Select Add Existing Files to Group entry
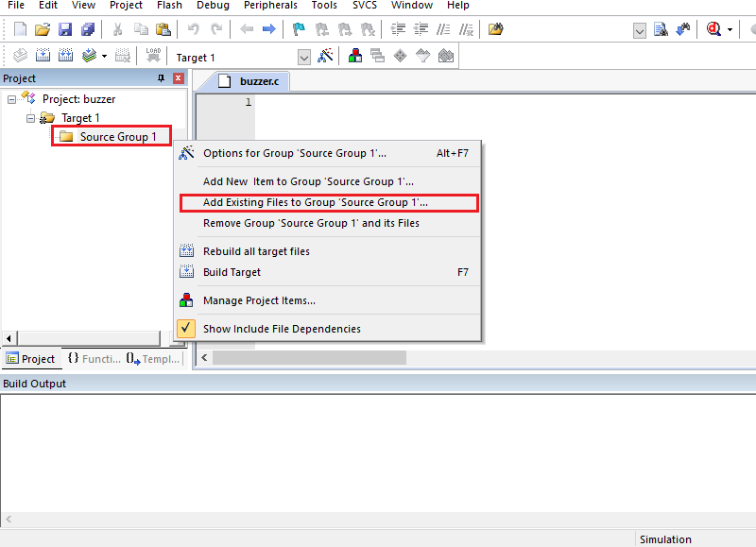 [x=316, y=202]
